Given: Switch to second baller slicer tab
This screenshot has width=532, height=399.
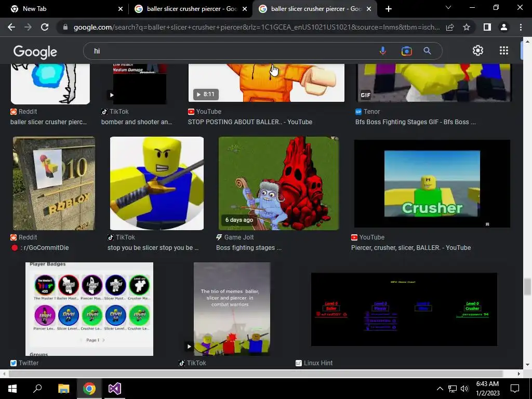Looking at the screenshot, I should [x=190, y=9].
